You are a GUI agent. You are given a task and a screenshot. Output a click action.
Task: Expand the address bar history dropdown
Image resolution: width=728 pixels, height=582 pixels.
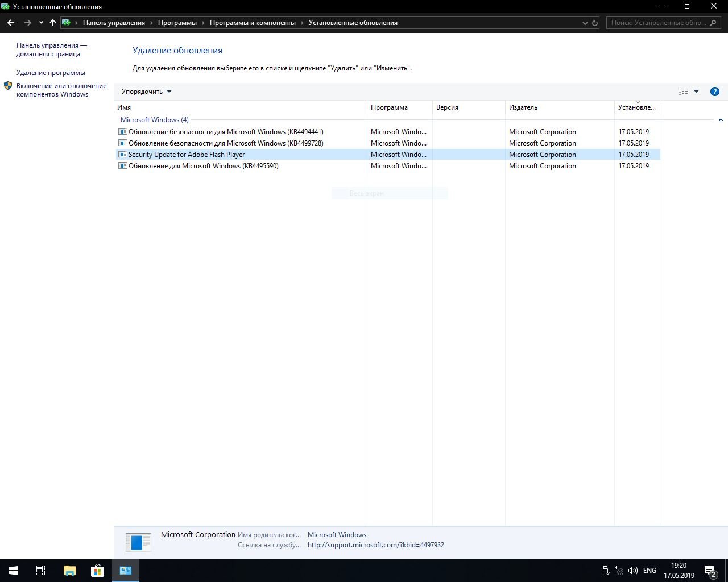(x=585, y=23)
